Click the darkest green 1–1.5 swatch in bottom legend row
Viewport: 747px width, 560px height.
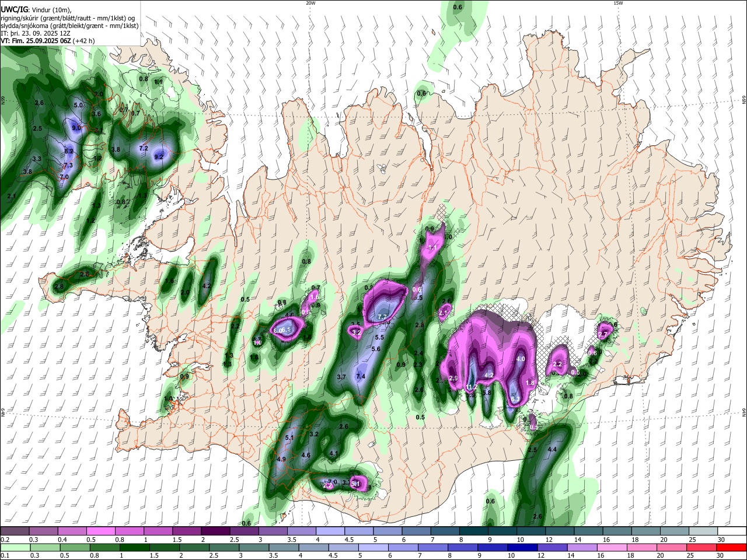pos(135,547)
